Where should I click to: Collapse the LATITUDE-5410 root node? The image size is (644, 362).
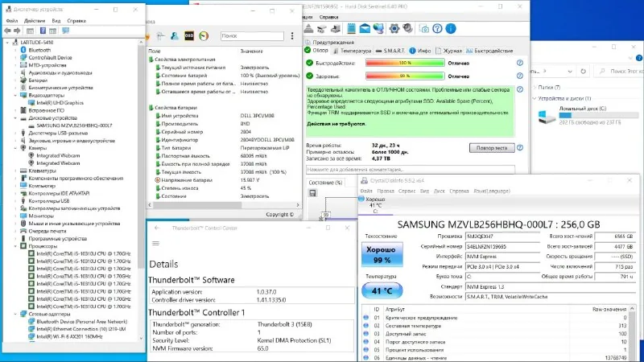[7, 43]
